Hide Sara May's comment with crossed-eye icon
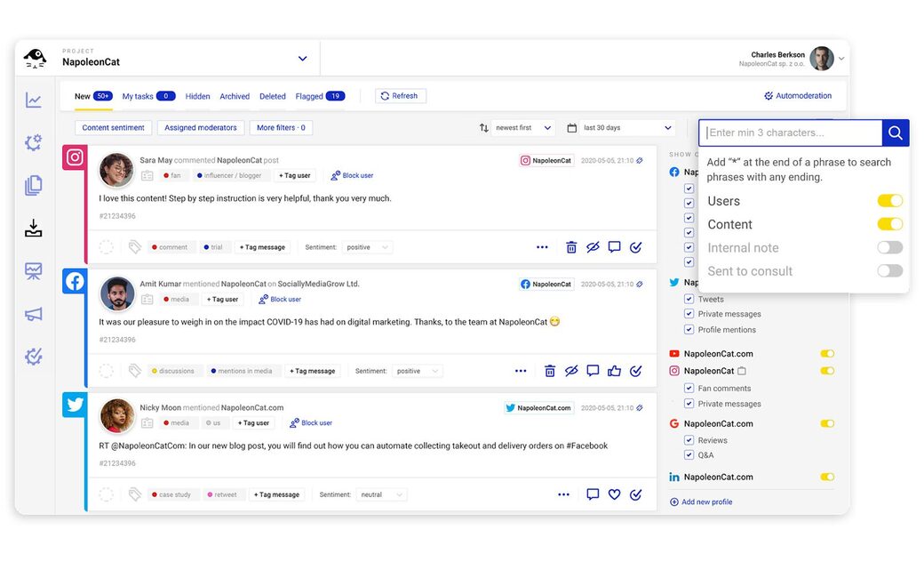924x562 pixels. (593, 247)
